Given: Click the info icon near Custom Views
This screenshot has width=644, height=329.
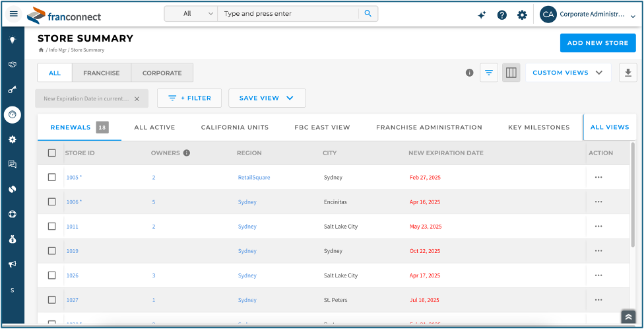Looking at the screenshot, I should tap(469, 73).
